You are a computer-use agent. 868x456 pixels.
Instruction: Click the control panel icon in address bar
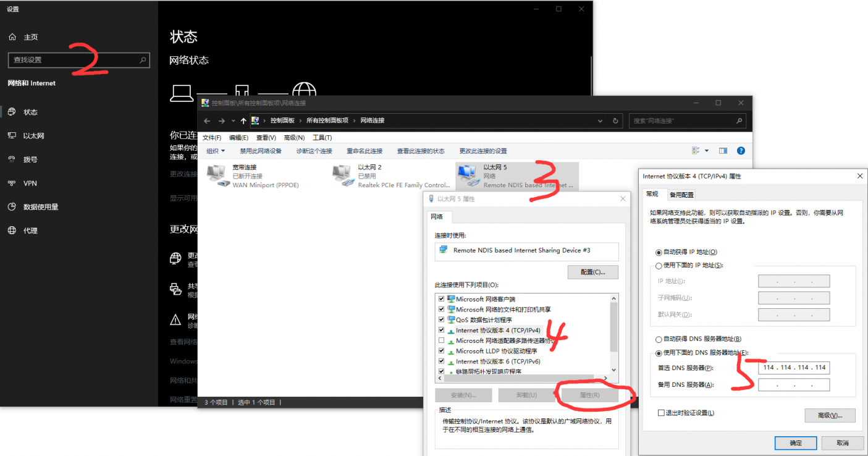255,121
